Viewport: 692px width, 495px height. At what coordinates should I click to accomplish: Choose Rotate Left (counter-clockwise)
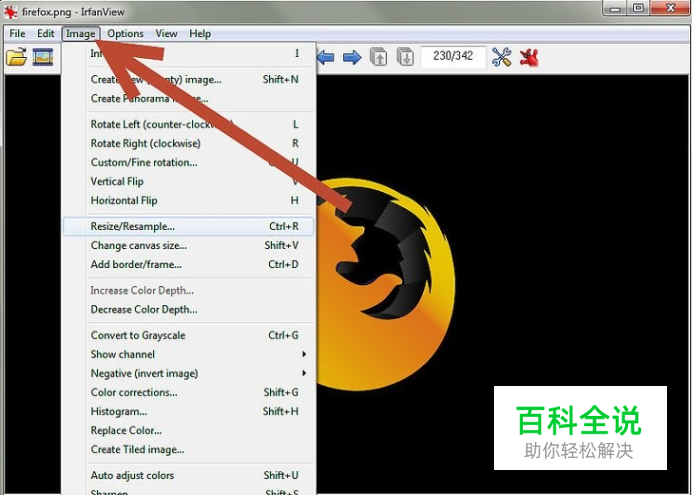(x=188, y=124)
